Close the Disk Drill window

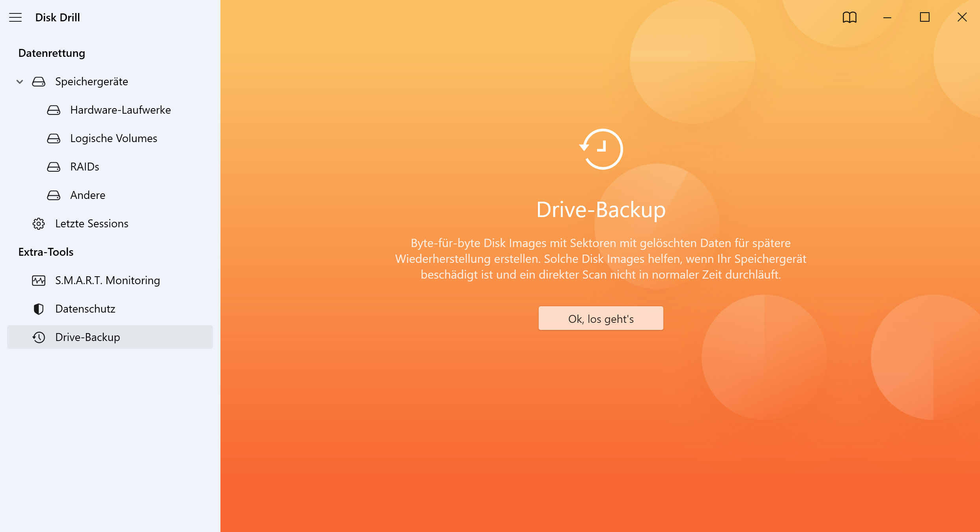(962, 17)
